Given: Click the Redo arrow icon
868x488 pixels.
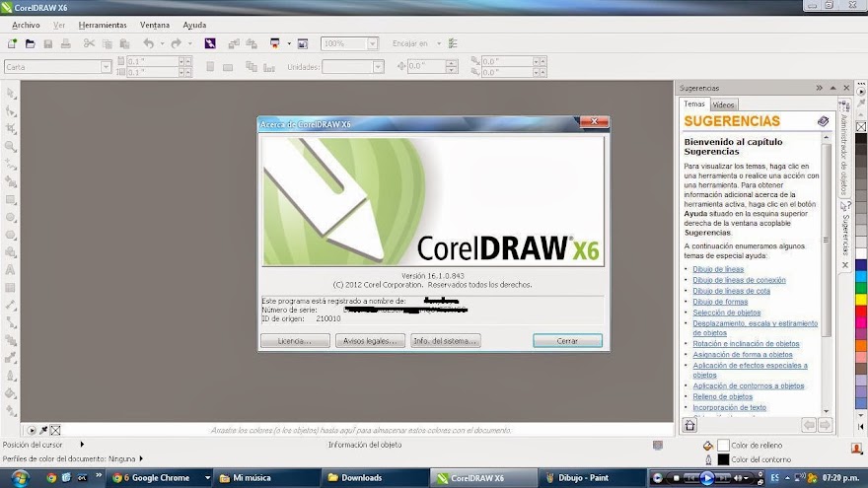Looking at the screenshot, I should [176, 43].
